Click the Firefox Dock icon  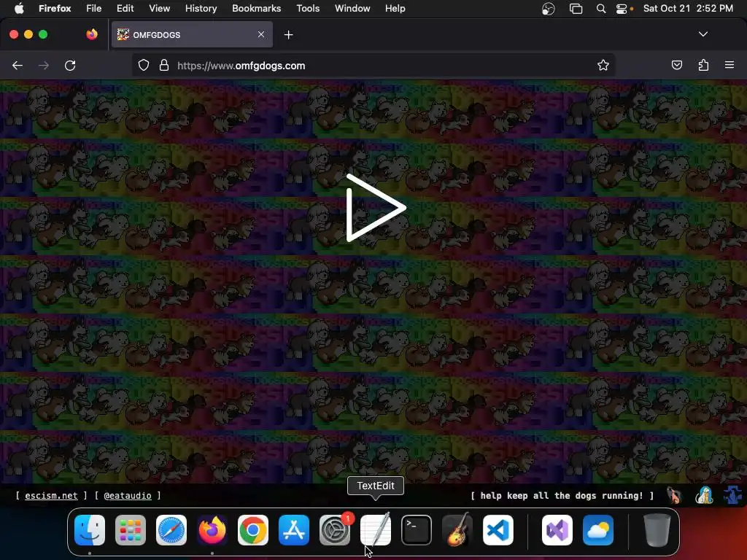(212, 530)
